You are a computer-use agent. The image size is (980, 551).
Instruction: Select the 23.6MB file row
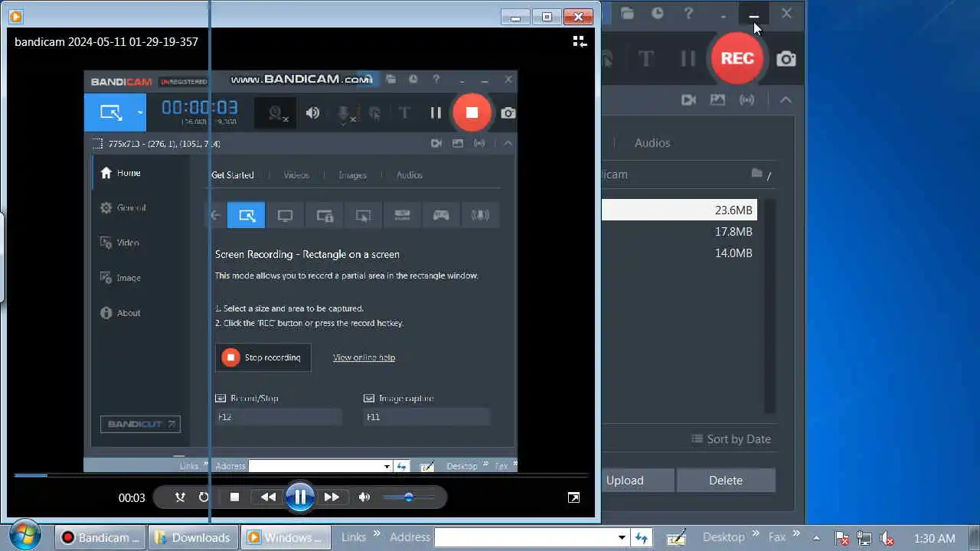[x=679, y=210]
